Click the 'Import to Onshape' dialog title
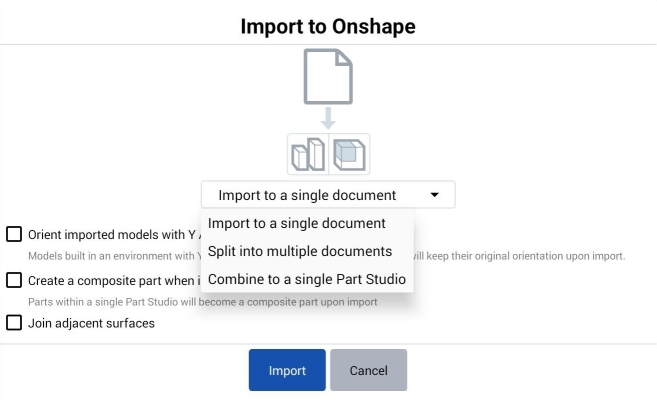Screen dimensions: 657x401 [x=328, y=26]
